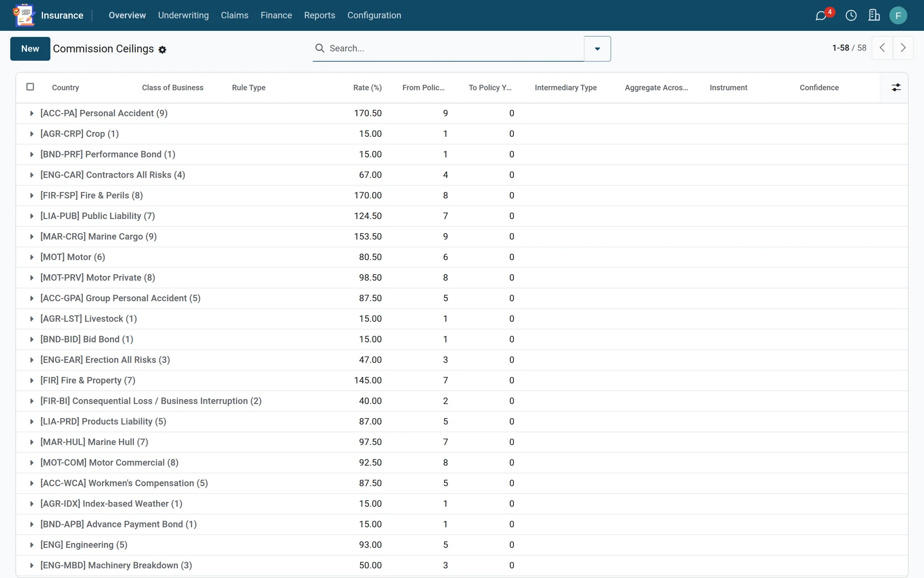The image size is (924, 578).
Task: Click the gear icon beside Commission Ceilings
Action: pyautogui.click(x=163, y=50)
